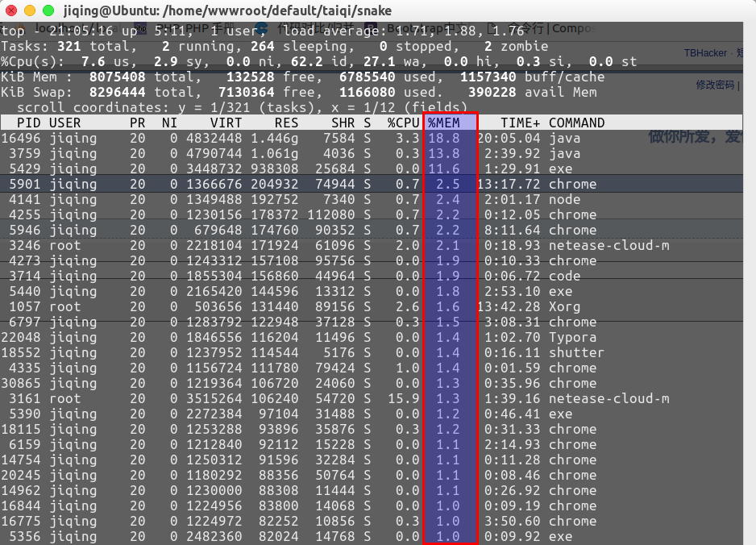This screenshot has width=756, height=545.
Task: Click netease-cloud-m in the PID 3246 row
Action: pyautogui.click(x=609, y=245)
